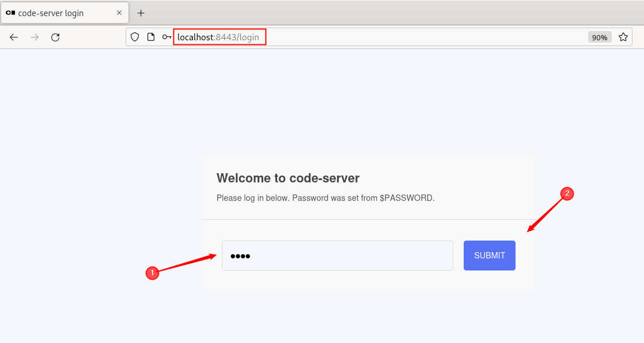Screen dimensions: 644x343
Task: Reset zoom using the 90% badge
Action: 599,37
